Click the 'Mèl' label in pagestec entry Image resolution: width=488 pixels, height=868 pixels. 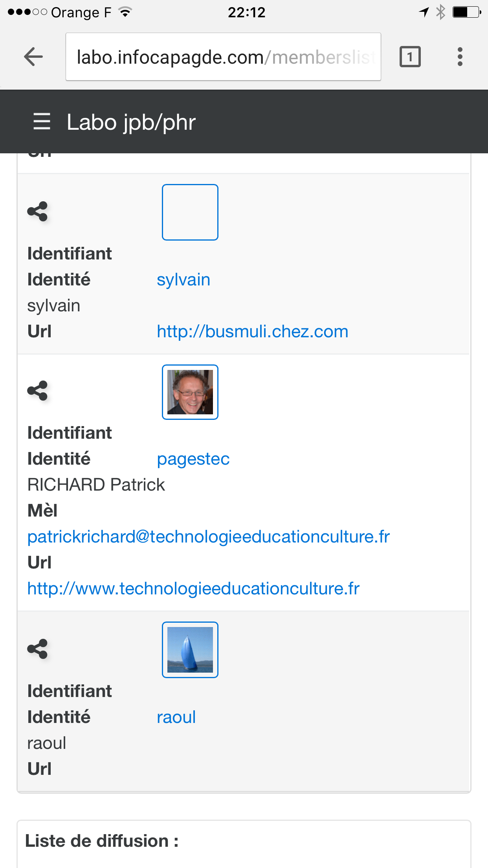pos(42,511)
